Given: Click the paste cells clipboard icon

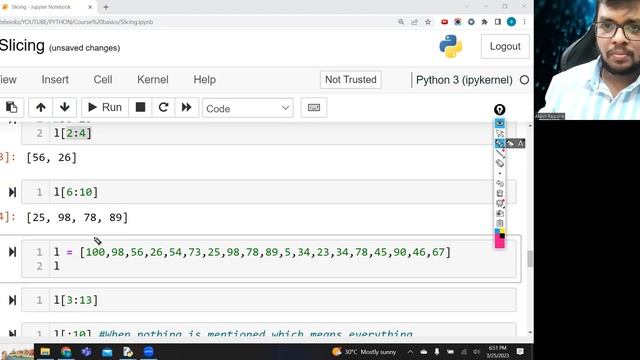Looking at the screenshot, I should point(11,107).
